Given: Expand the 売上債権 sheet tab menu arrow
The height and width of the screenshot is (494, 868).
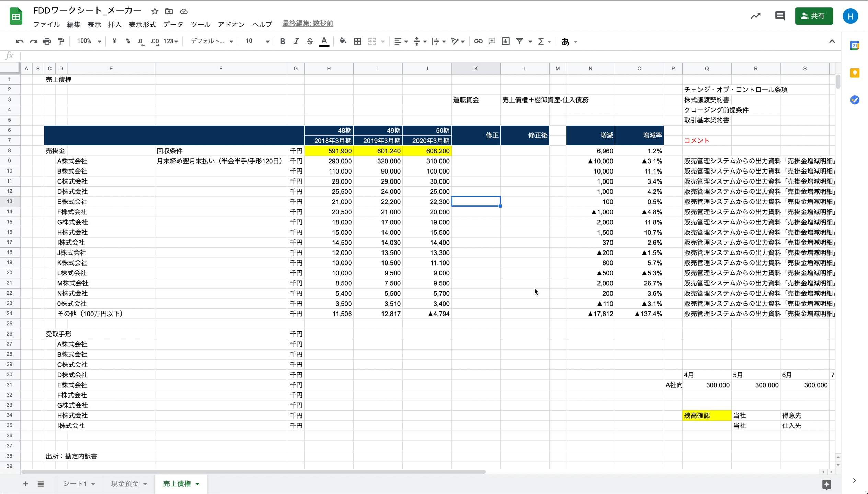Looking at the screenshot, I should pyautogui.click(x=198, y=484).
